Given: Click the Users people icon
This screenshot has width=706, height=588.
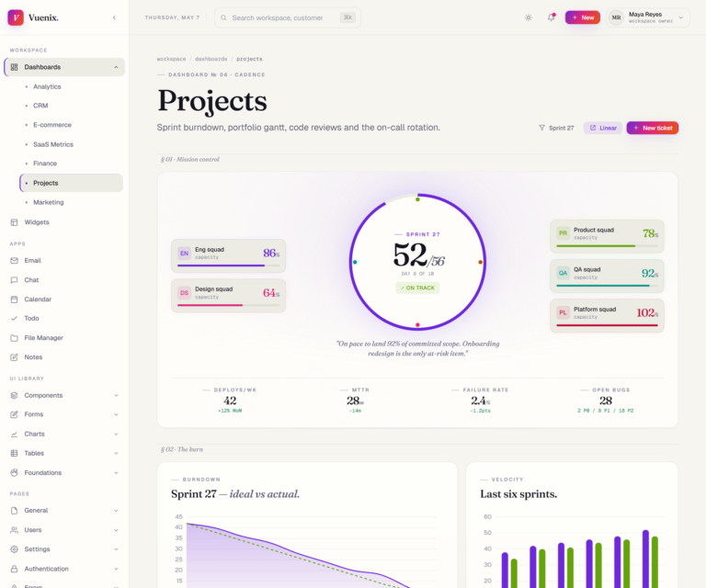Looking at the screenshot, I should click(14, 530).
